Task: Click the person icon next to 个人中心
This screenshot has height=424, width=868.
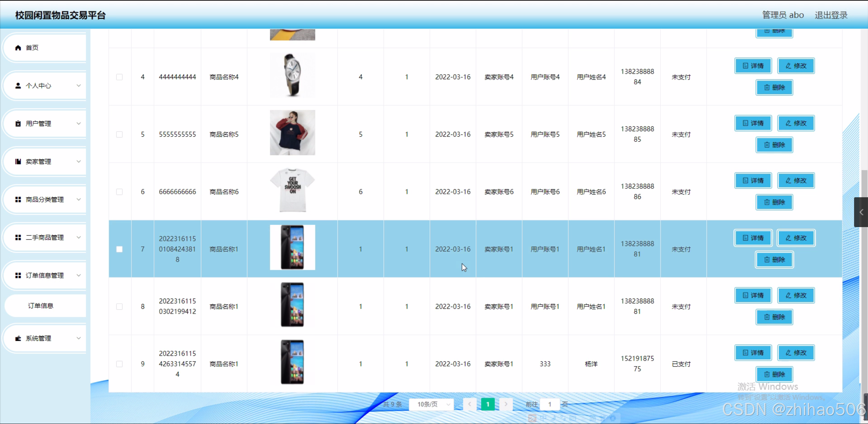Action: coord(18,86)
